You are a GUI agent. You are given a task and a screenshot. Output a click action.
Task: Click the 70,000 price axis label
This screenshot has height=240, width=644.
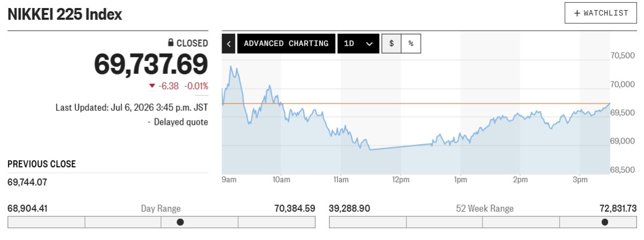[623, 84]
